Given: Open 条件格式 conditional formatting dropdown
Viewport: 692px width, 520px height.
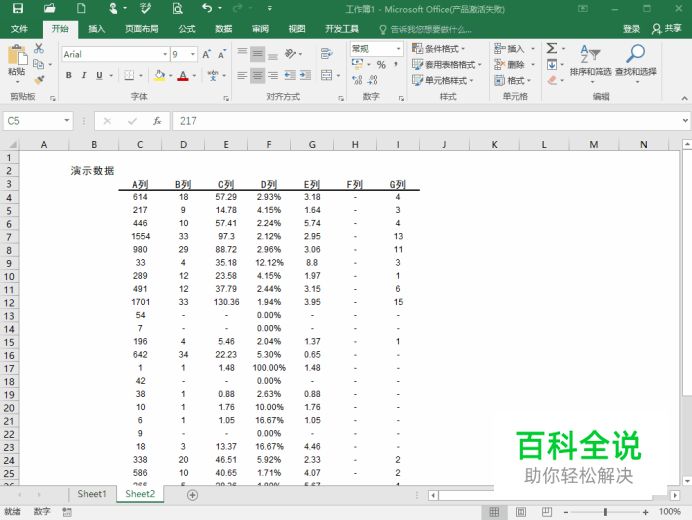Looking at the screenshot, I should 439,49.
